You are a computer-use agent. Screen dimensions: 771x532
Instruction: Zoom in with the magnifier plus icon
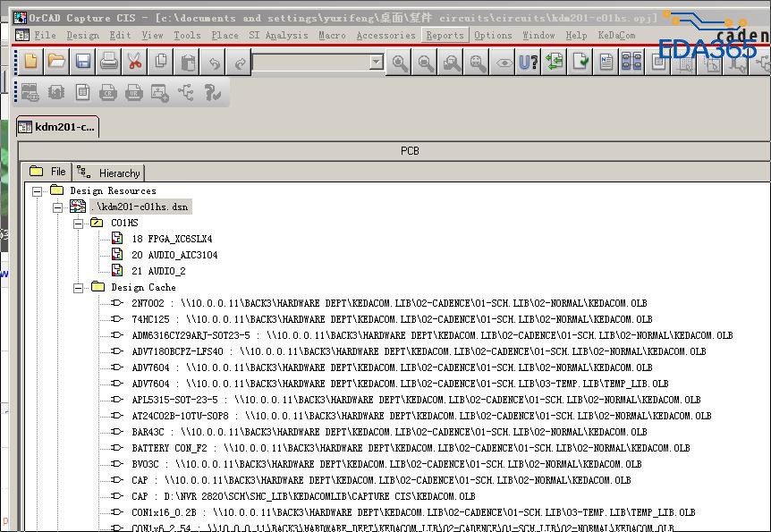[399, 62]
